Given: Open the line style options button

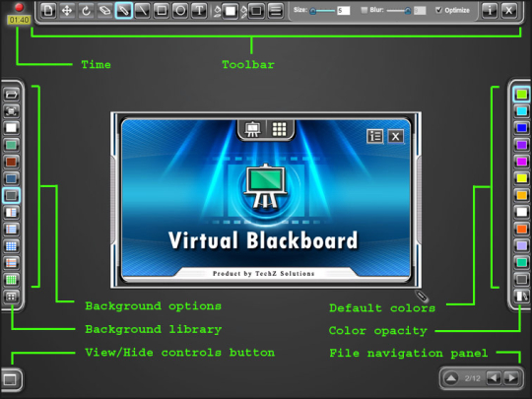Looking at the screenshot, I should pos(276,11).
